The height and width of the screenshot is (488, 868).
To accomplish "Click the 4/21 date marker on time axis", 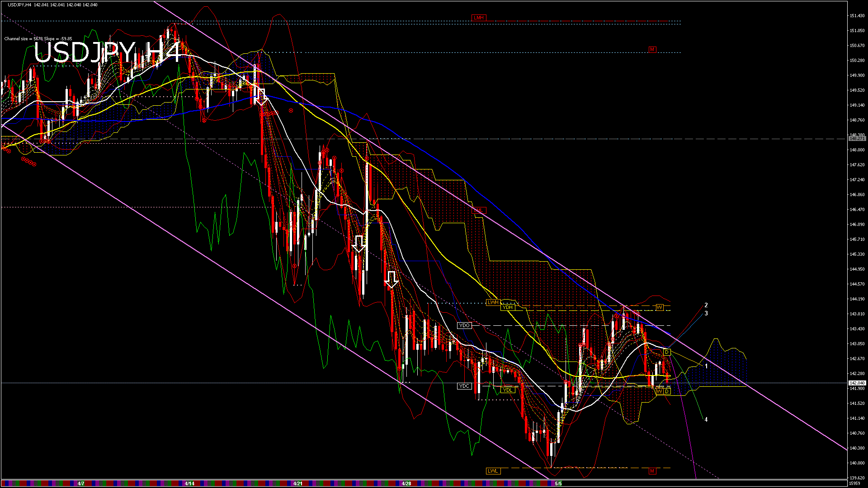I will pos(297,483).
